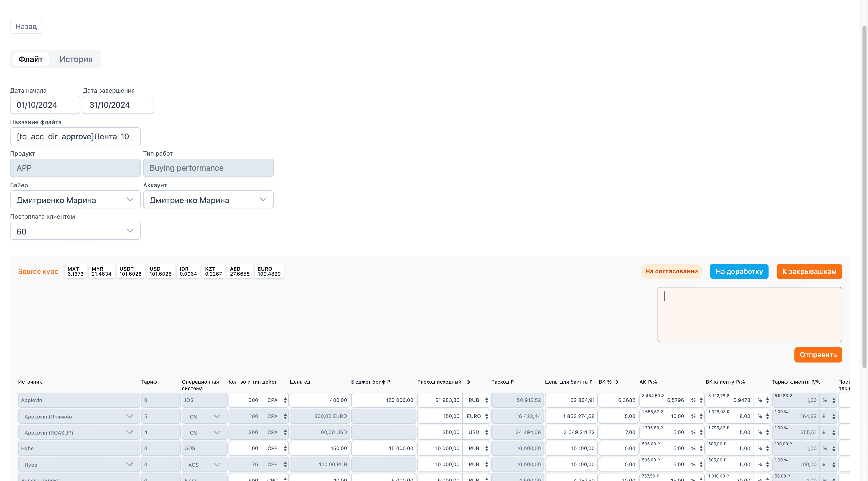Toggle ВК клиенту % stepper for 5,9478
The width and height of the screenshot is (868, 481).
click(768, 400)
